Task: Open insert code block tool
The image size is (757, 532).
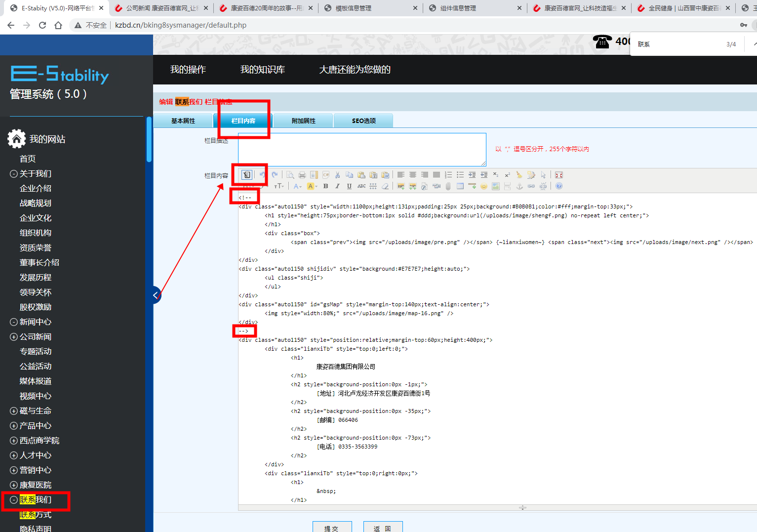Action: click(326, 175)
